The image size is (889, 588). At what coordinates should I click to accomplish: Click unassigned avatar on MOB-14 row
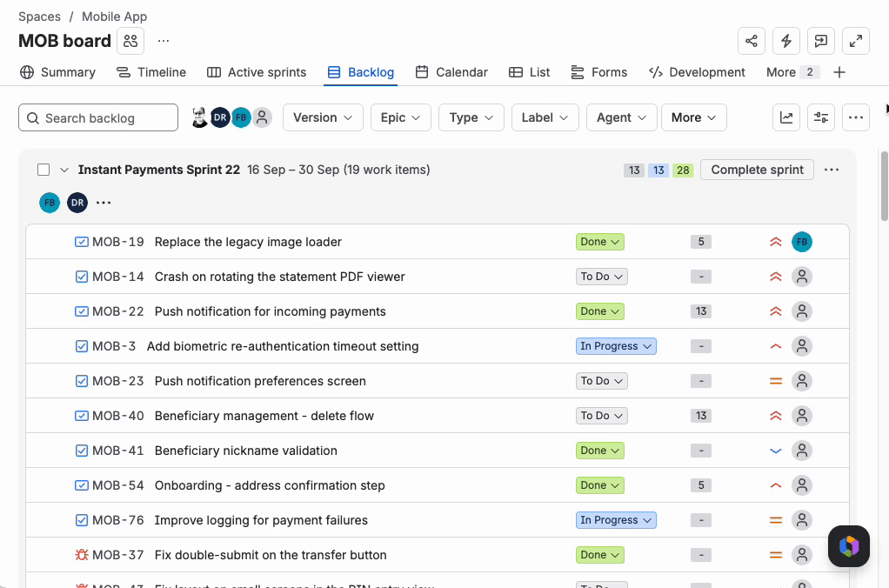point(802,277)
